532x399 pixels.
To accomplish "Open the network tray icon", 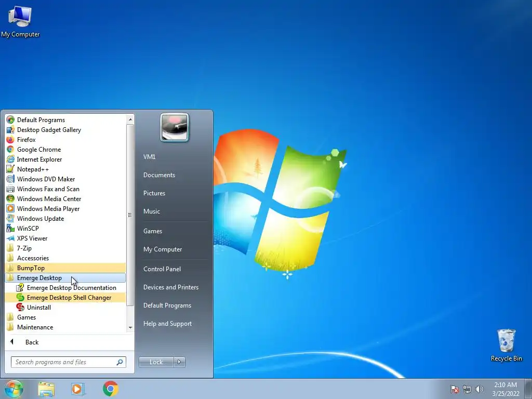I will (x=467, y=389).
